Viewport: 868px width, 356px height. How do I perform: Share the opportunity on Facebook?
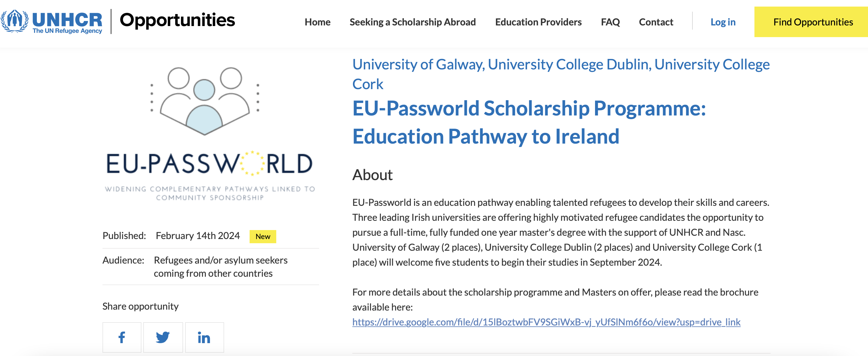[x=122, y=337]
